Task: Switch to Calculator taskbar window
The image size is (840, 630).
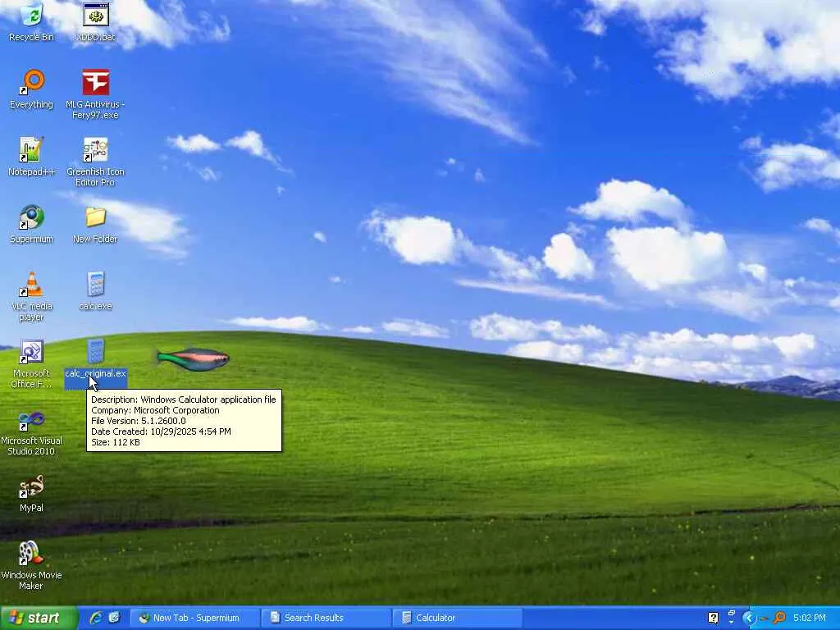Action: coord(458,618)
